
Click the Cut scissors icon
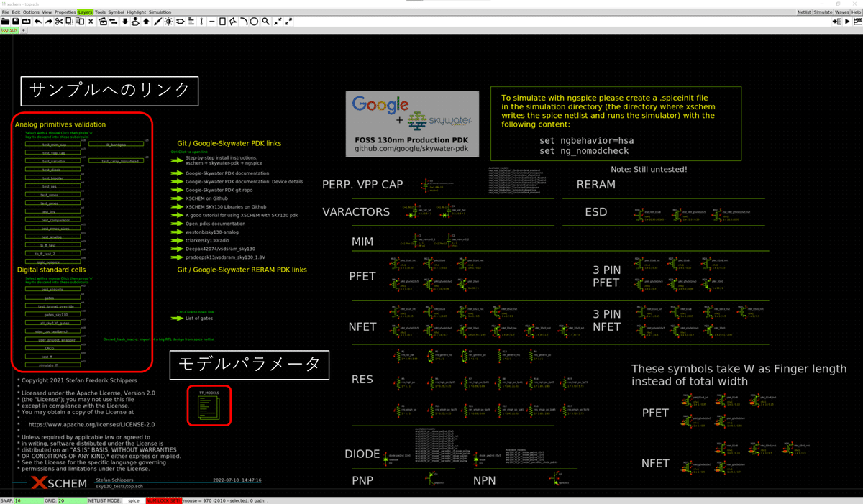point(59,22)
